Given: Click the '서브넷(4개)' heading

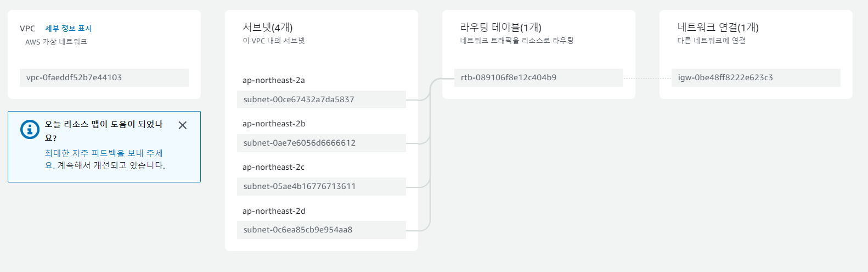Looking at the screenshot, I should pyautogui.click(x=268, y=27).
